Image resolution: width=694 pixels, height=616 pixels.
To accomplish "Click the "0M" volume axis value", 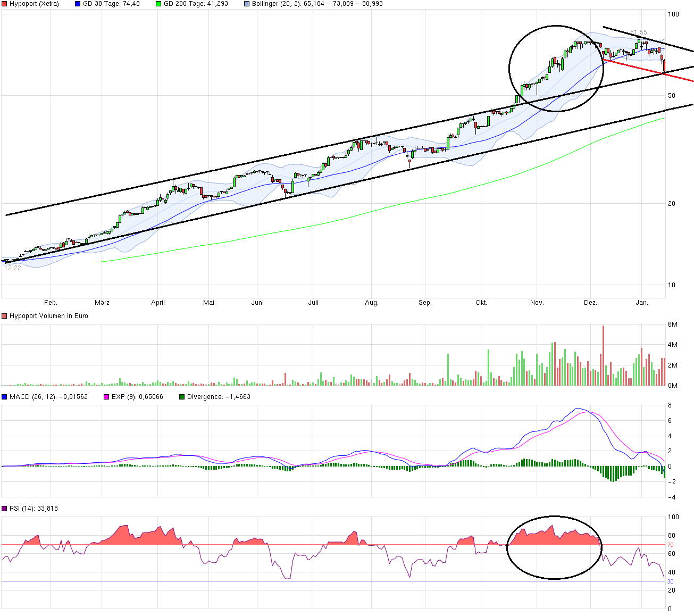I will tap(673, 386).
